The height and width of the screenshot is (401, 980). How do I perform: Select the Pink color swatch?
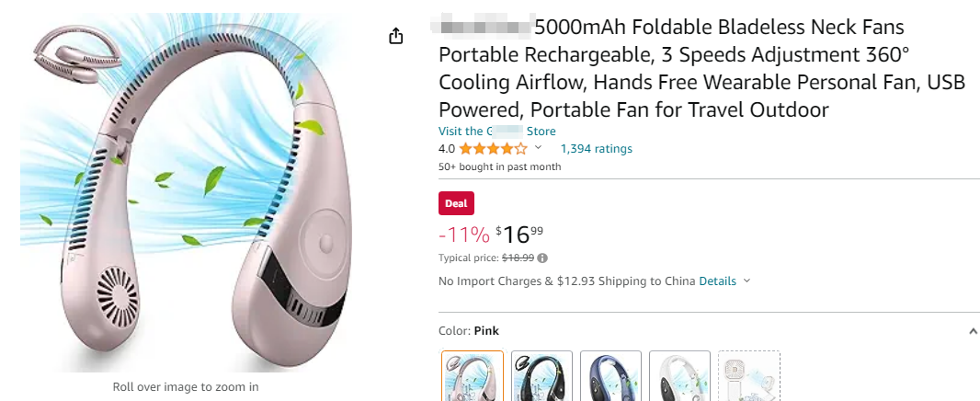tap(473, 376)
